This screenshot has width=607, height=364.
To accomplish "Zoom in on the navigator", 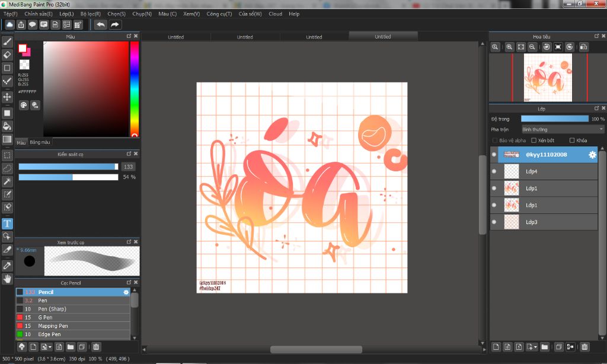I will 509,47.
